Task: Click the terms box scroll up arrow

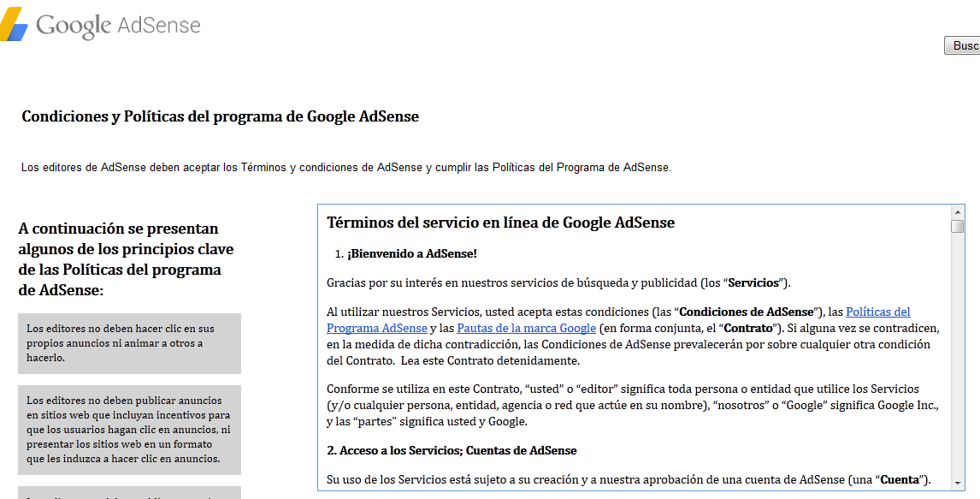Action: (958, 212)
